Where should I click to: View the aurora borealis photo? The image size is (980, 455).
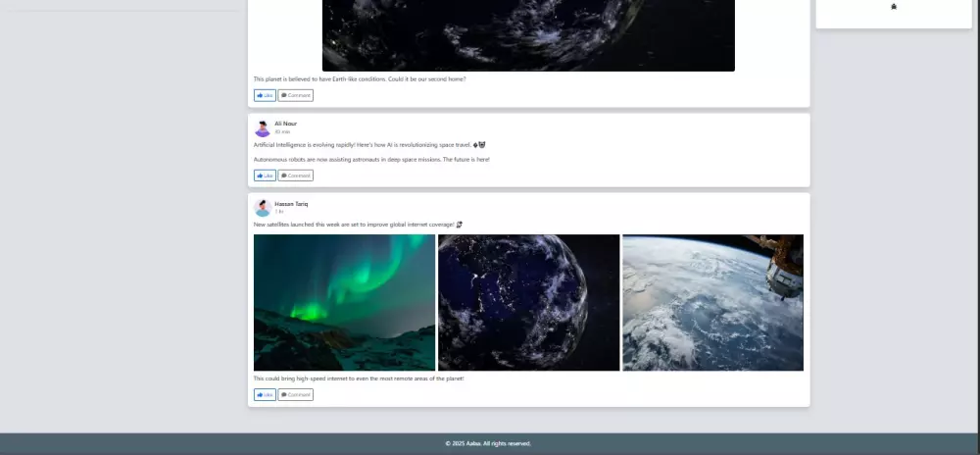point(344,302)
